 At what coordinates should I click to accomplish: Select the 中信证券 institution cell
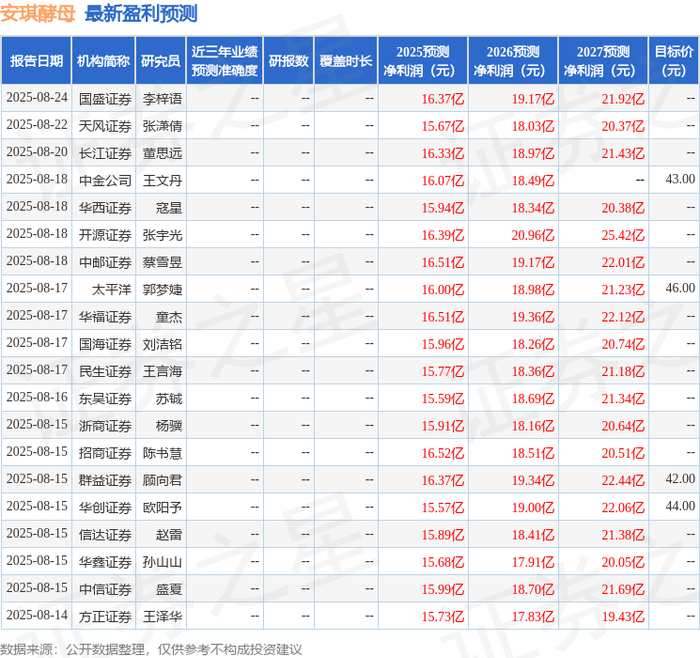tap(105, 589)
